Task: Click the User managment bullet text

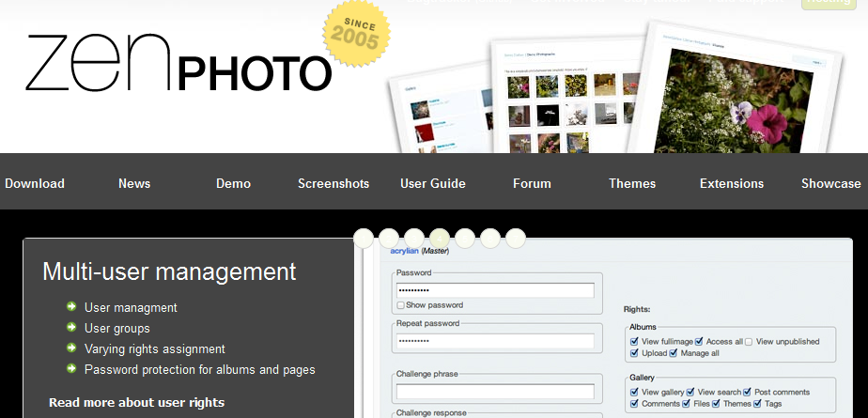Action: [131, 307]
